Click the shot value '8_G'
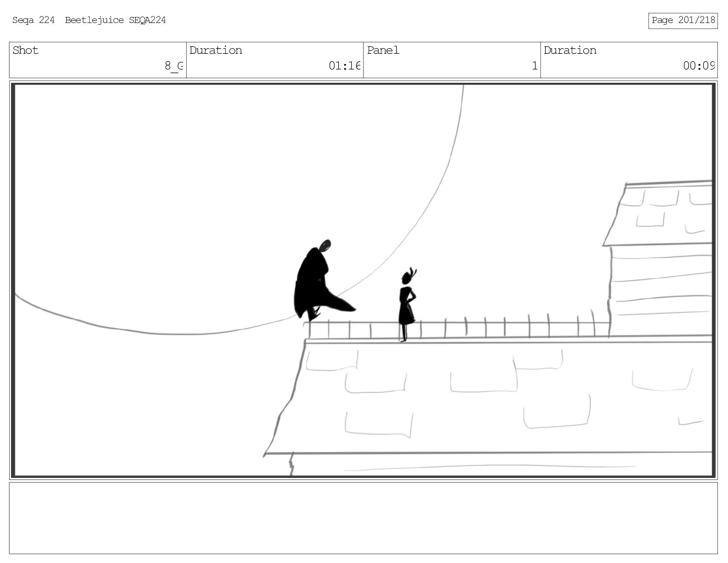Image resolution: width=728 pixels, height=563 pixels. [174, 66]
